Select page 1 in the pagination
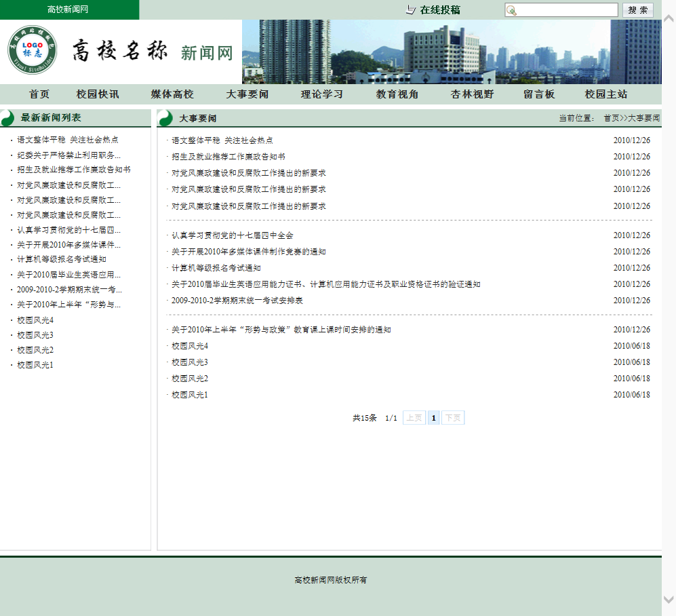676x616 pixels. (x=433, y=418)
